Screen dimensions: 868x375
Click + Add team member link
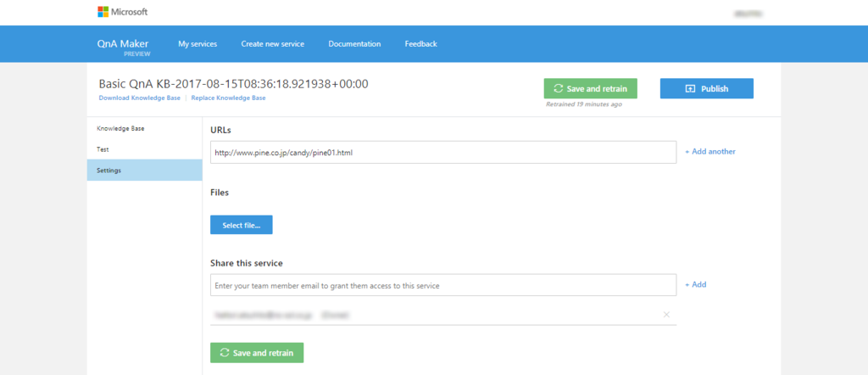click(x=696, y=284)
